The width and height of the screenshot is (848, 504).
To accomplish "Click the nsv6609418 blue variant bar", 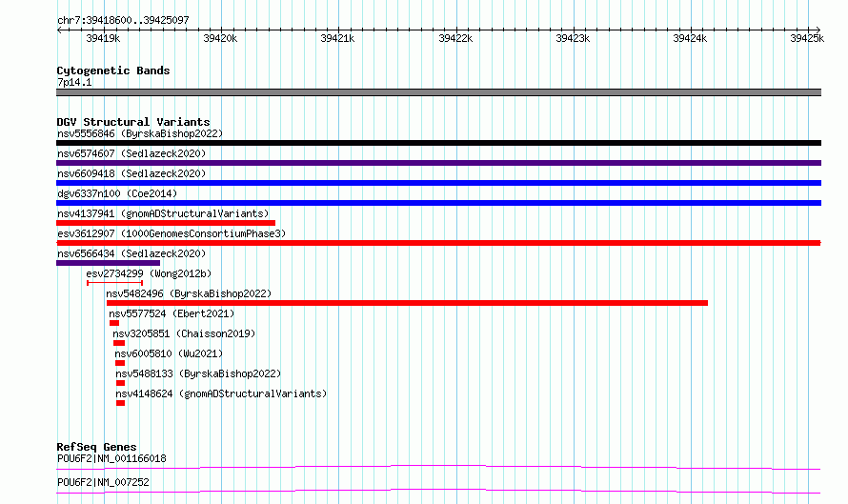I will pos(438,183).
